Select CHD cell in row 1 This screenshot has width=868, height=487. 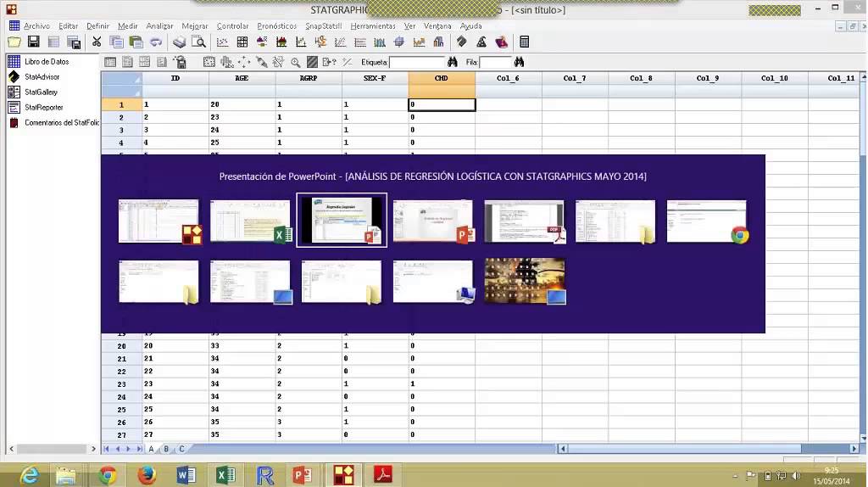pos(442,104)
